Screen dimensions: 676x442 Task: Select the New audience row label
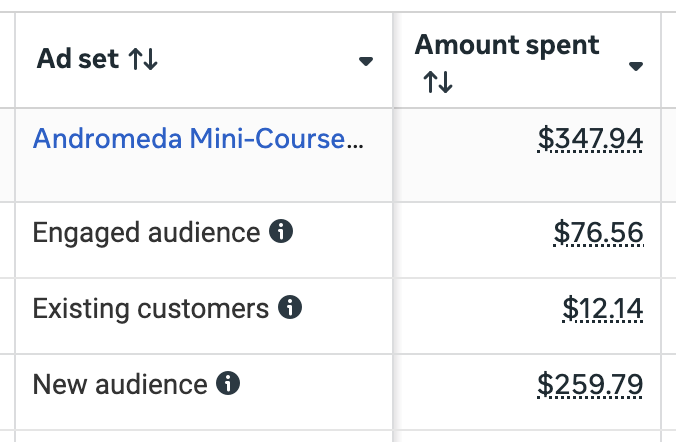click(120, 383)
